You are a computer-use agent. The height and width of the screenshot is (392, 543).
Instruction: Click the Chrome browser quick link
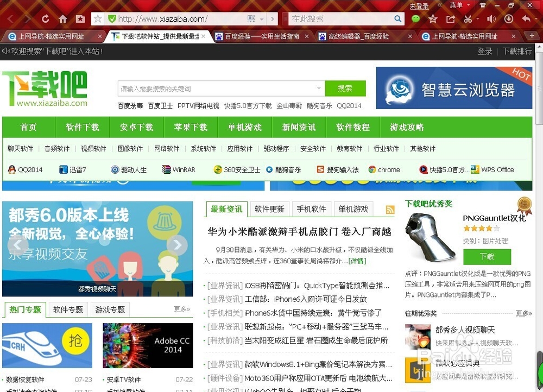coord(384,169)
